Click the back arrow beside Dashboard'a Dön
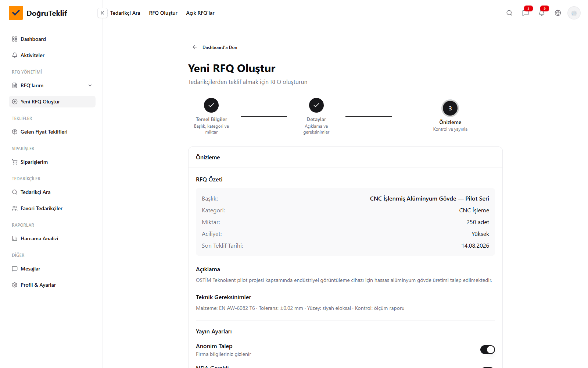The image size is (588, 368). click(x=195, y=47)
